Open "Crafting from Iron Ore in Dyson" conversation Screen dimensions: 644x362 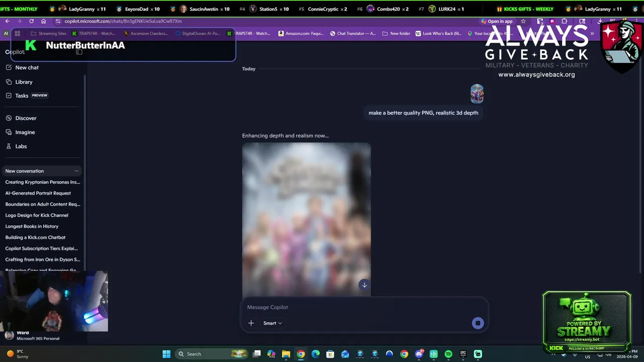click(x=42, y=259)
